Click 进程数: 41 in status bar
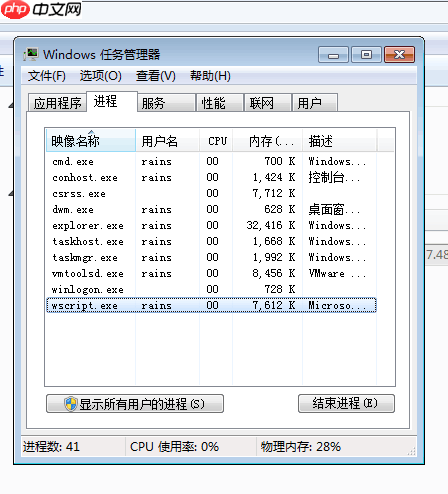The width and height of the screenshot is (448, 494). point(51,447)
